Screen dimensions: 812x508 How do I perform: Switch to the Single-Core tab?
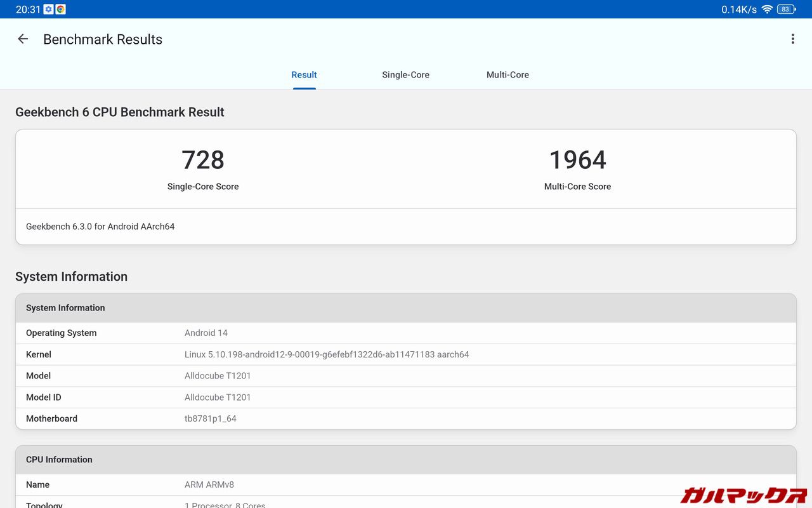405,75
